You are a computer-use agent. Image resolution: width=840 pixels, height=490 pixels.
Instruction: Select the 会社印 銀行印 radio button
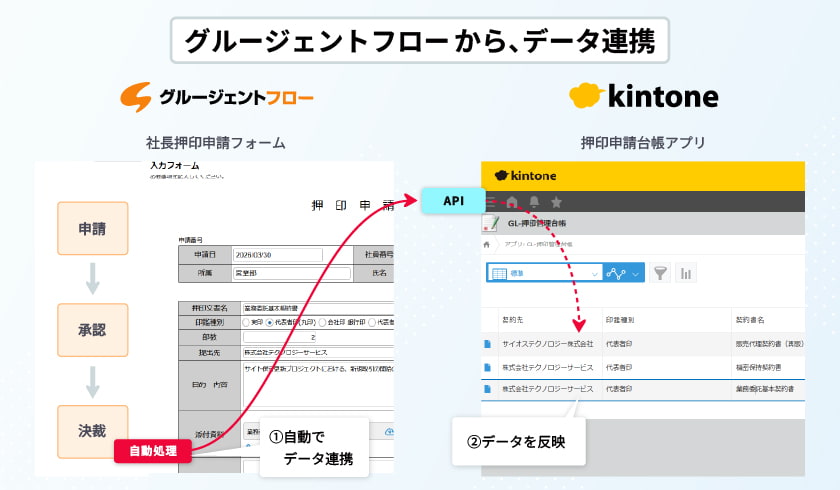(322, 322)
